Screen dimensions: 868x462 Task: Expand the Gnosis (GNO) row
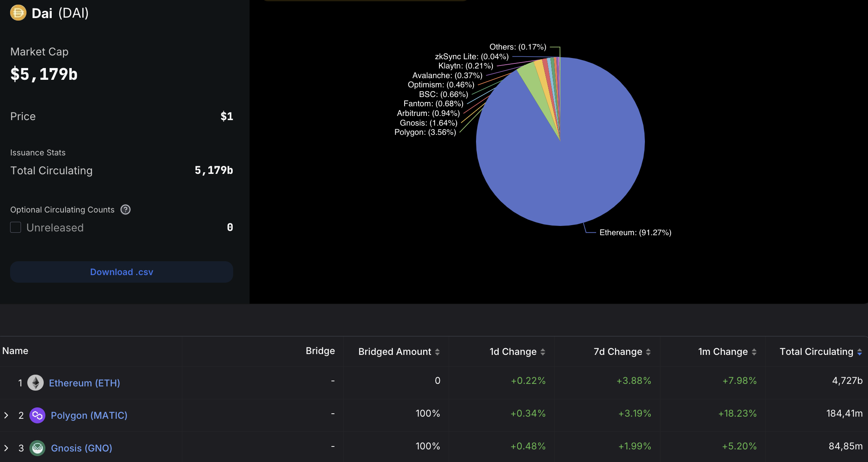6,448
